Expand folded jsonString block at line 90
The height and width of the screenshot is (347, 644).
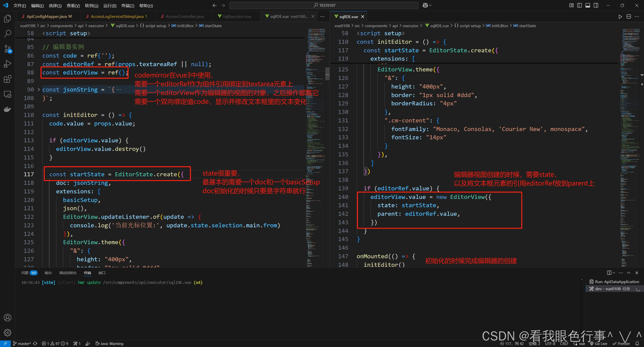click(x=38, y=90)
